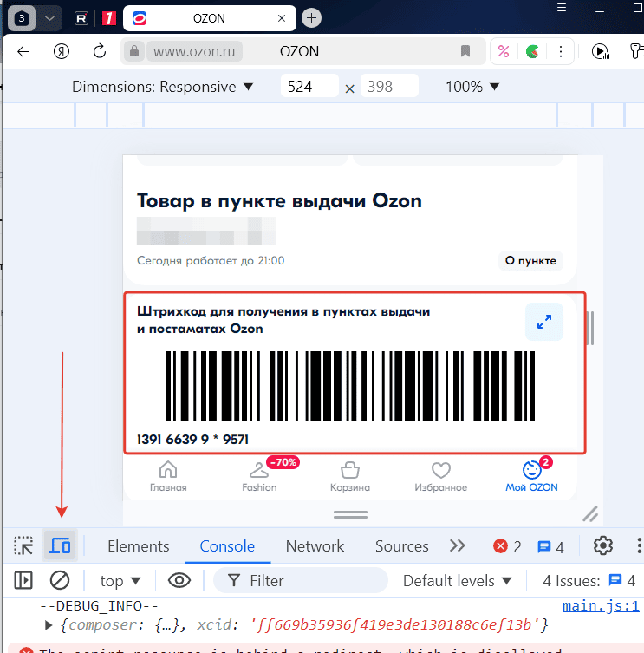Open the tab group counter showing 3

coord(22,18)
